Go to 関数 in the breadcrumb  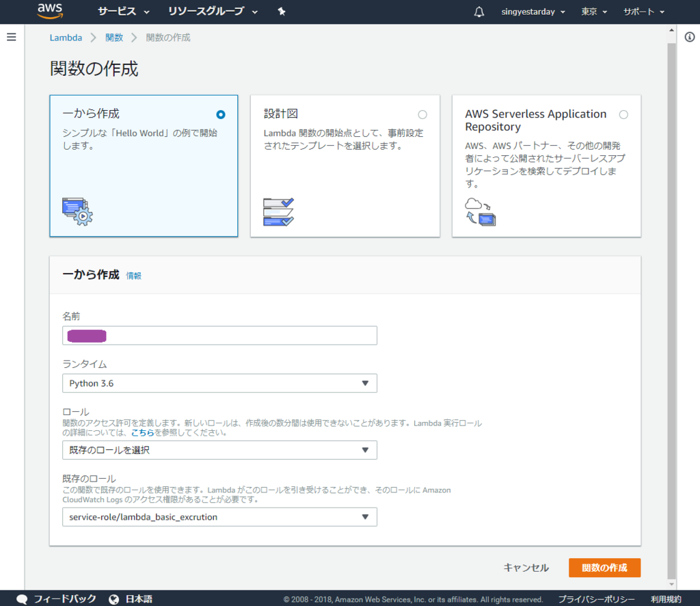click(x=114, y=38)
